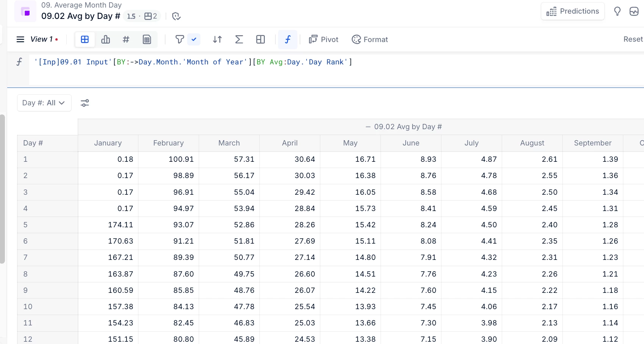
Task: Select the hash number view icon
Action: coord(126,39)
